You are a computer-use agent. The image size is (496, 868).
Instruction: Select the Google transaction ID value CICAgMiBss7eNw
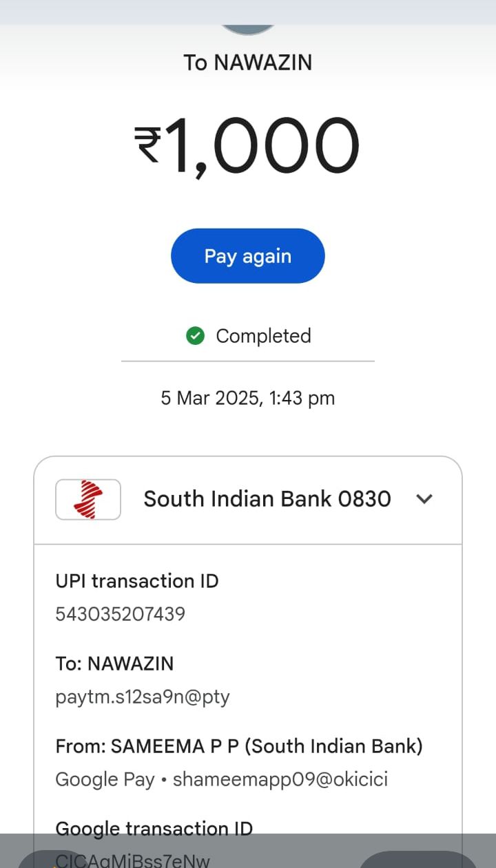click(132, 860)
